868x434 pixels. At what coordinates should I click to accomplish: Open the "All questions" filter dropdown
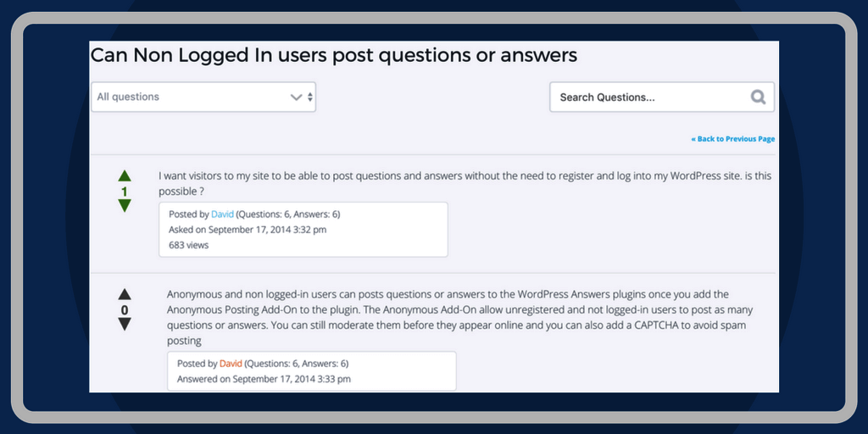tap(195, 97)
